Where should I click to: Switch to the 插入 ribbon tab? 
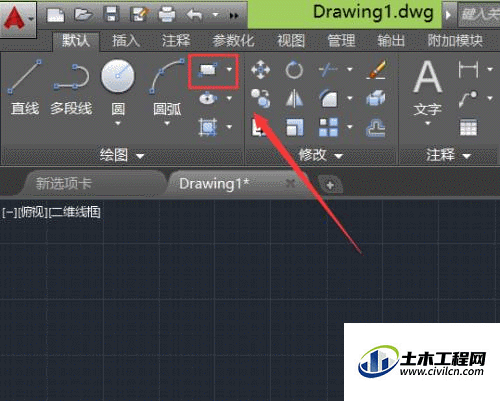(125, 41)
